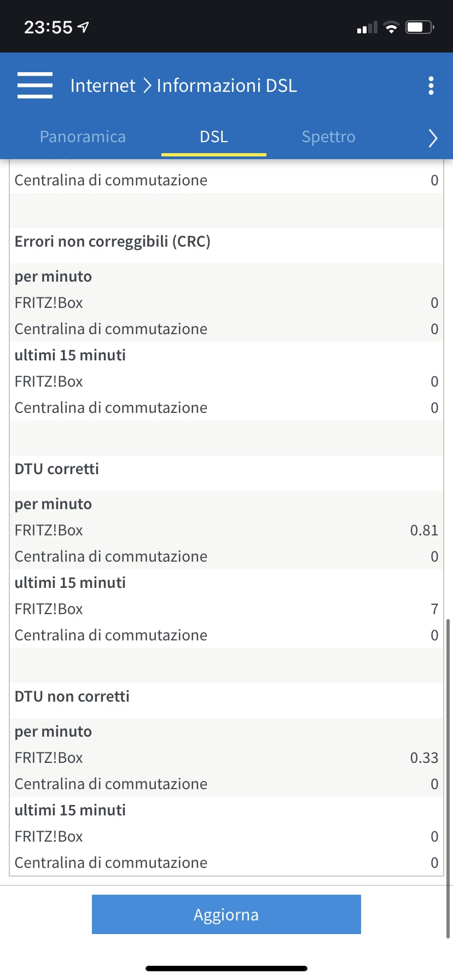Image resolution: width=453 pixels, height=980 pixels.
Task: Tap the 0.81 DTU corretti value
Action: [x=423, y=530]
